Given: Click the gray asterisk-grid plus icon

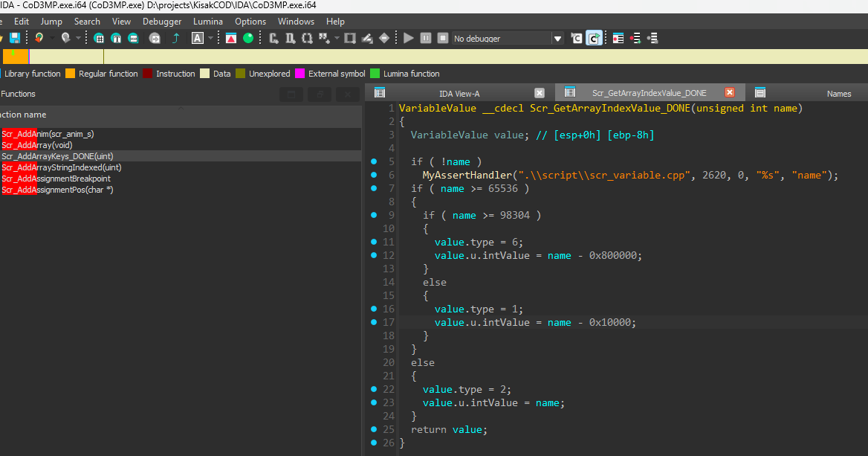Looking at the screenshot, I should 324,38.
